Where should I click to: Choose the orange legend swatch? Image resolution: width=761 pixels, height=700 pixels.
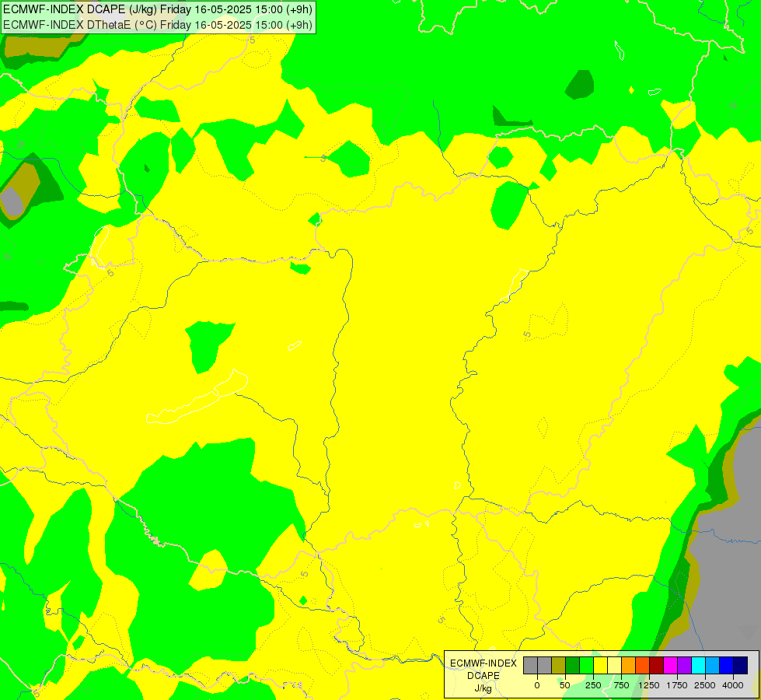click(629, 665)
